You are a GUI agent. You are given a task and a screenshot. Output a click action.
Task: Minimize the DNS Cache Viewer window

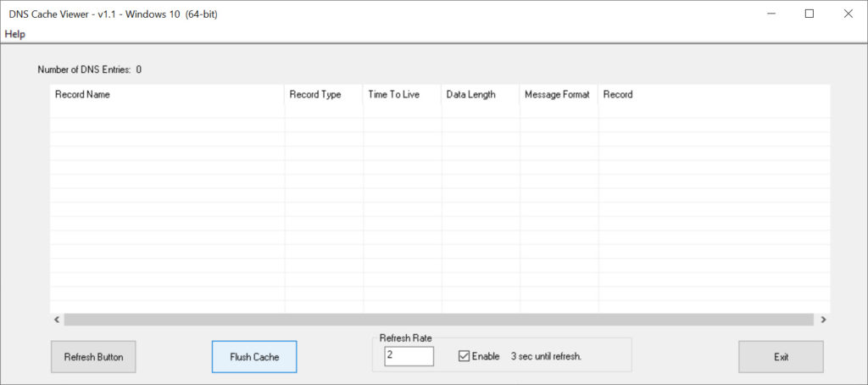[x=771, y=14]
